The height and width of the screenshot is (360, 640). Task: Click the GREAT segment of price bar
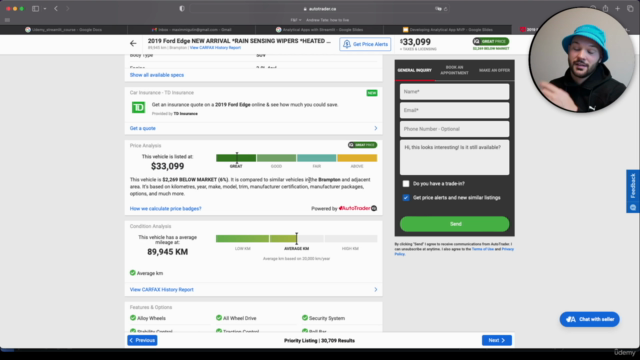pos(236,158)
